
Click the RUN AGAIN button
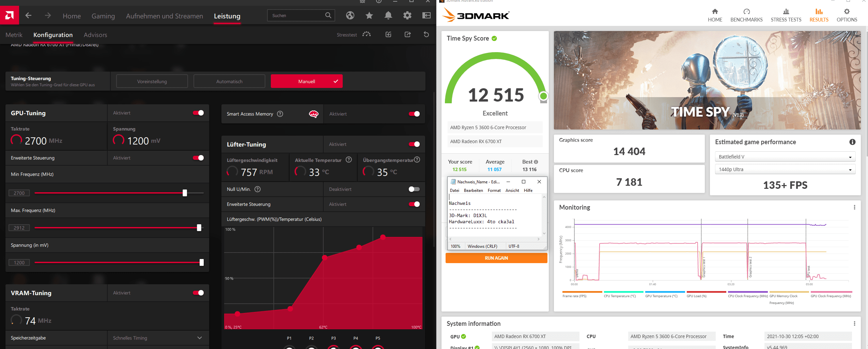coord(496,258)
